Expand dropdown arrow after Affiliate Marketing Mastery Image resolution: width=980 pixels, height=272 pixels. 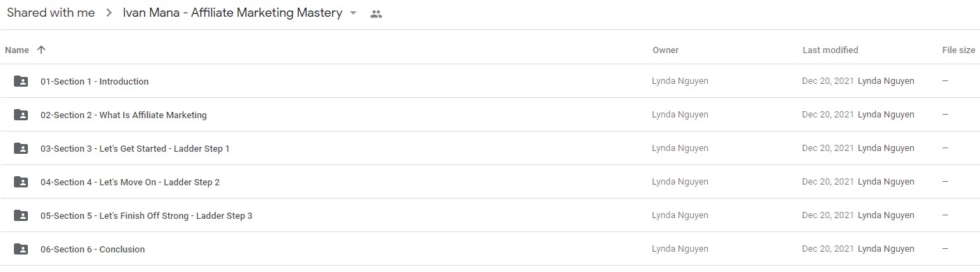[353, 13]
